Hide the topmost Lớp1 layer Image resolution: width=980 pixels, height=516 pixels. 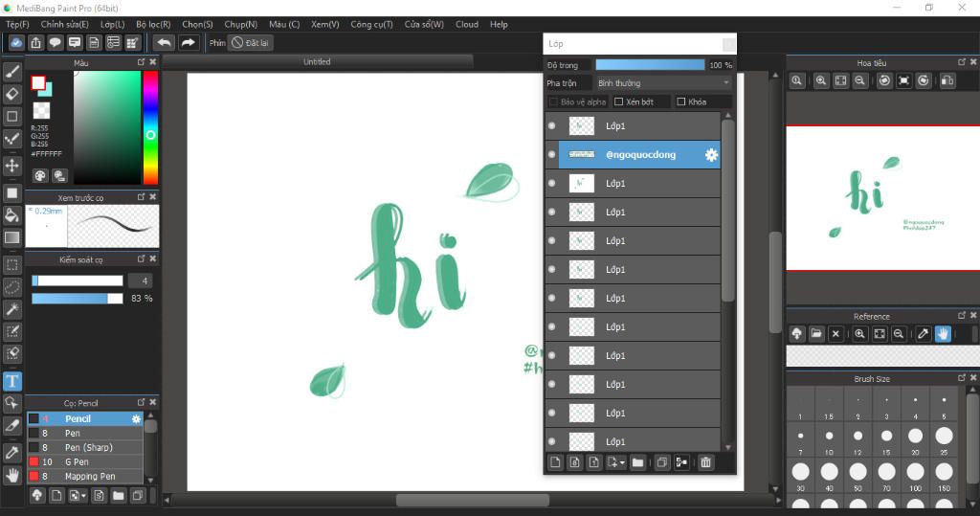coord(552,125)
